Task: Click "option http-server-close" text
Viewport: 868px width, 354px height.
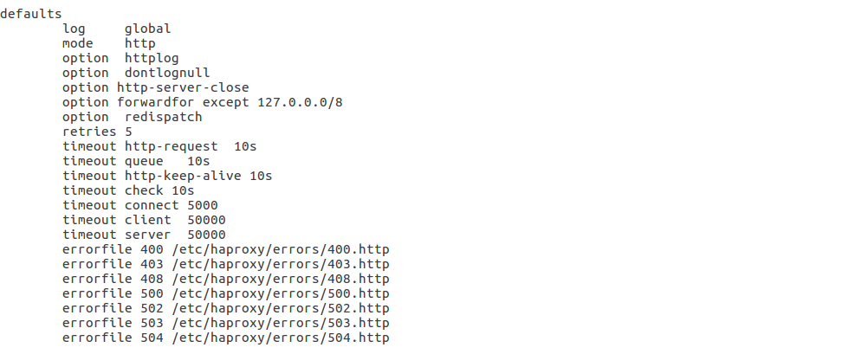Action: [155, 87]
